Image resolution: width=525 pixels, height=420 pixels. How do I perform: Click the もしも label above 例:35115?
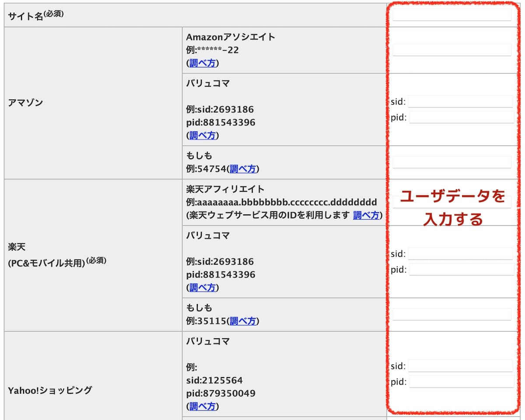(x=199, y=308)
